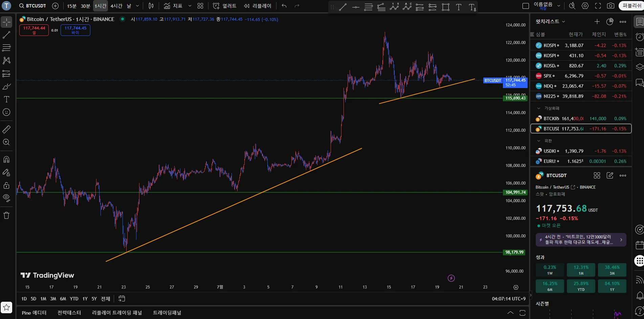This screenshot has width=644, height=319.
Task: Enter fullscreen chart mode
Action: (598, 6)
